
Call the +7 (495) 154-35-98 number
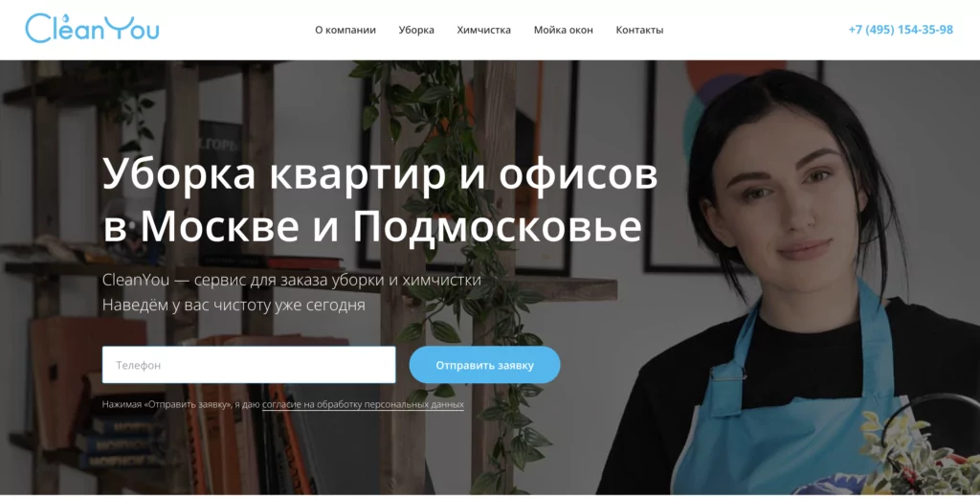pyautogui.click(x=901, y=30)
